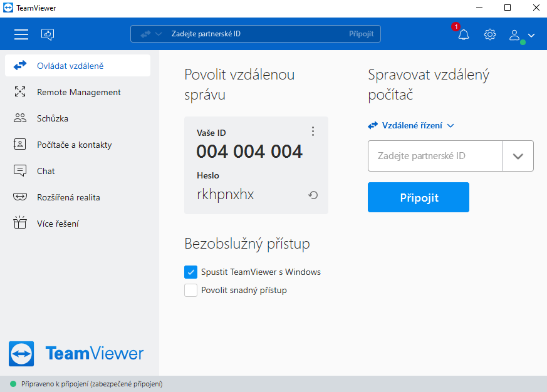
Task: Generate a new password with the refresh icon
Action: [x=313, y=195]
